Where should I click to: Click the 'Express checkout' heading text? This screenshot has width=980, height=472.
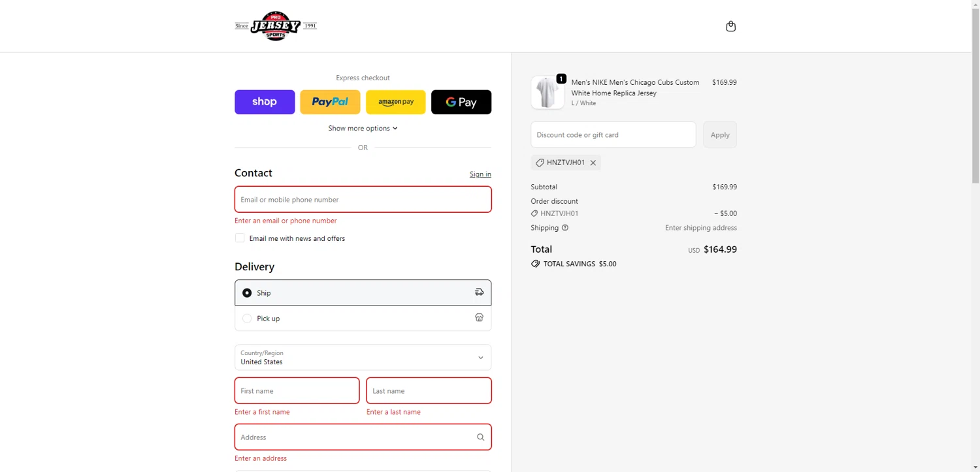pyautogui.click(x=363, y=78)
